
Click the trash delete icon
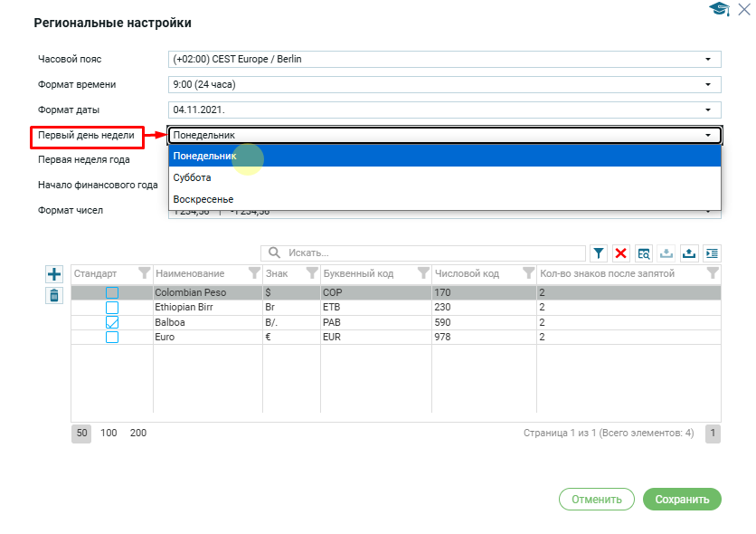[54, 295]
